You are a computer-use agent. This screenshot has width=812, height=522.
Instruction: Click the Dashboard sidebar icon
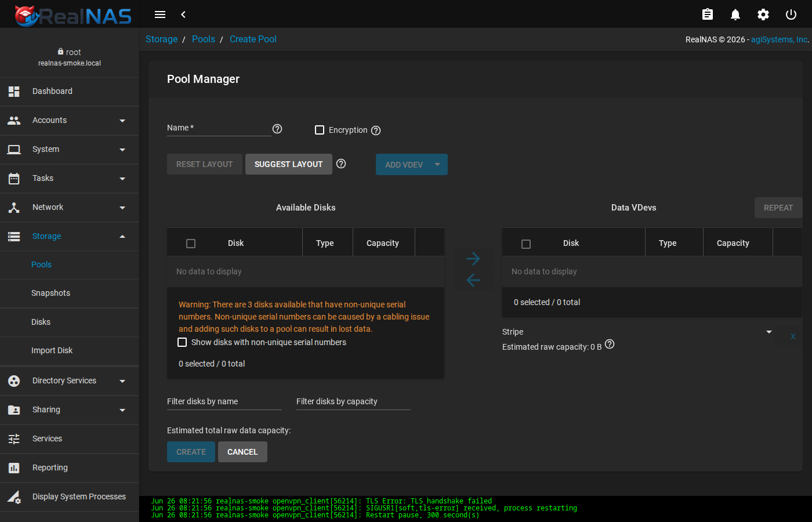pyautogui.click(x=14, y=91)
